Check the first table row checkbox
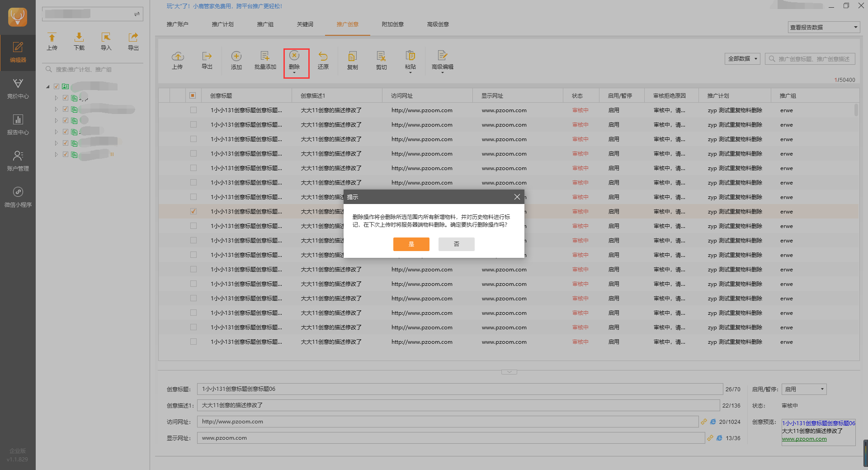 click(x=193, y=110)
